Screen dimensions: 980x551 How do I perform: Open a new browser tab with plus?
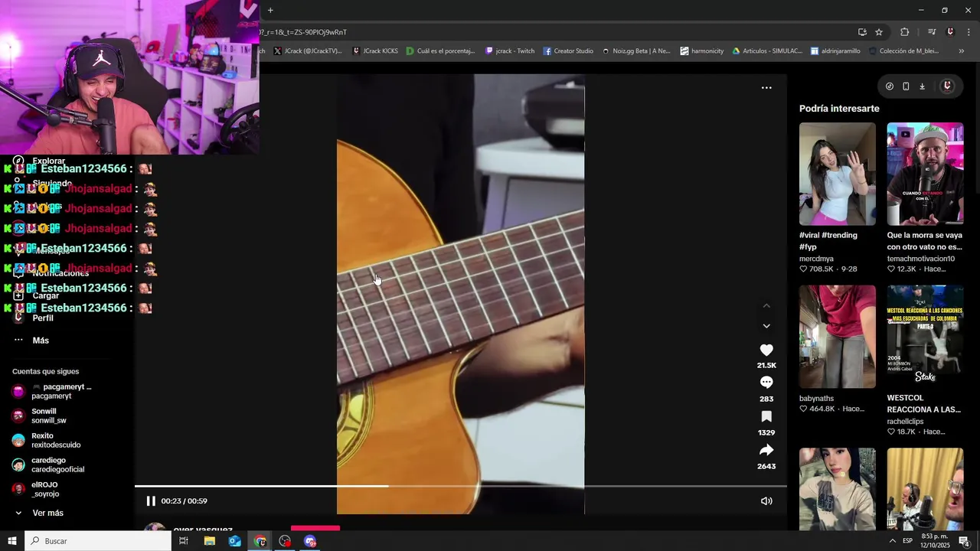coord(270,10)
